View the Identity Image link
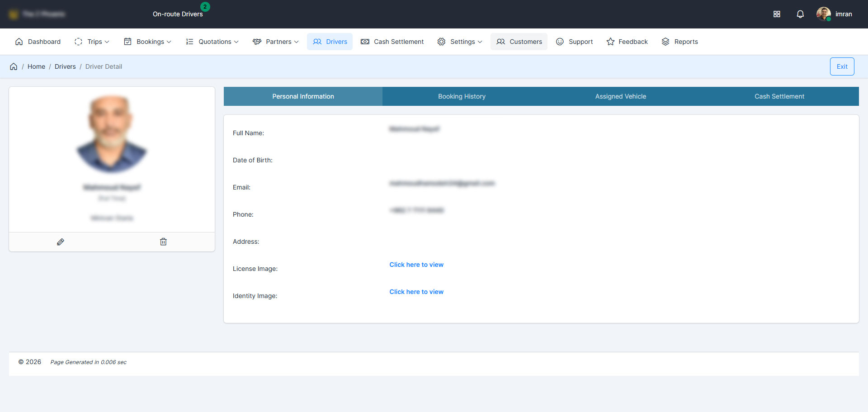 coord(416,292)
